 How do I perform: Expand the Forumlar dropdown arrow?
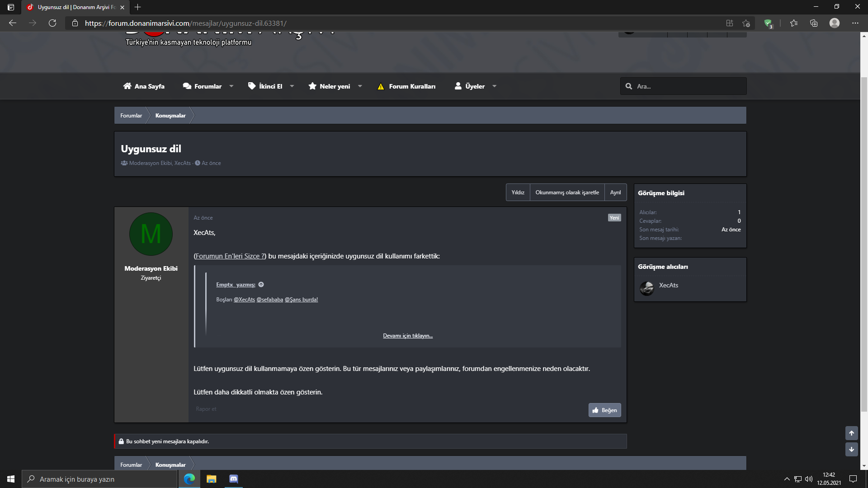(x=231, y=86)
